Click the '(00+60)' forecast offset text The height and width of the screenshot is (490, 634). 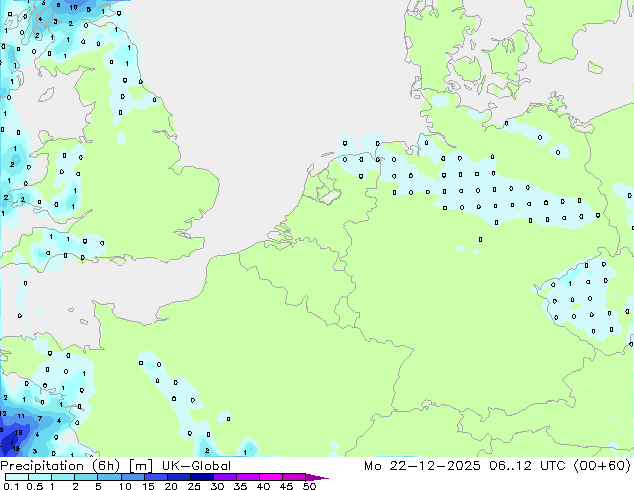[x=602, y=466]
